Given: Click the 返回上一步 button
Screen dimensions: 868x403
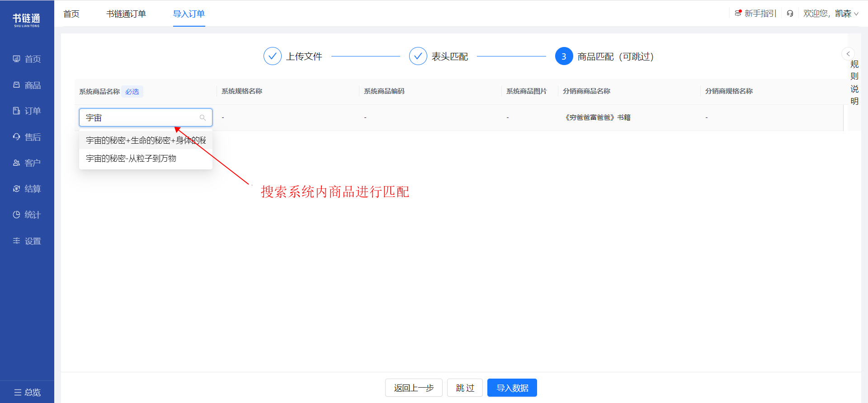Looking at the screenshot, I should tap(414, 388).
